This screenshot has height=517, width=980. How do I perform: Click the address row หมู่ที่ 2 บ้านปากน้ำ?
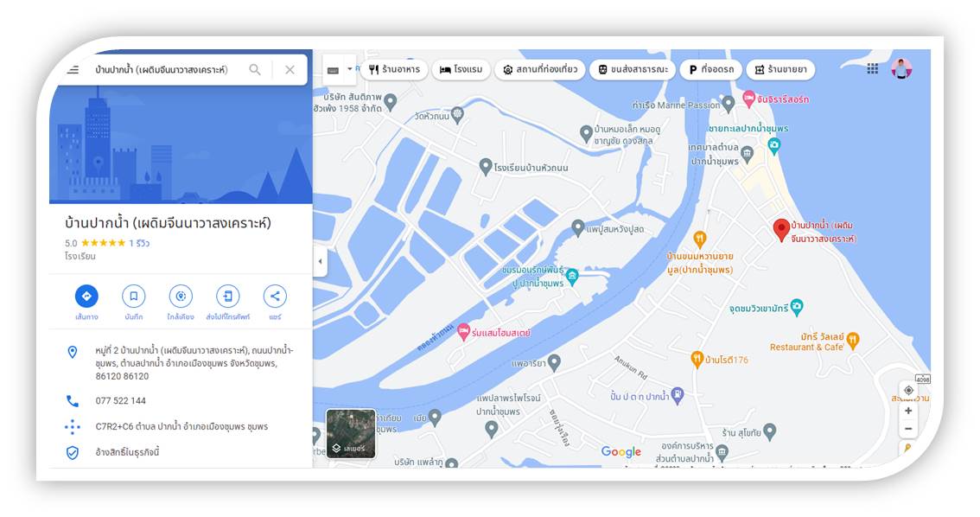pyautogui.click(x=181, y=363)
